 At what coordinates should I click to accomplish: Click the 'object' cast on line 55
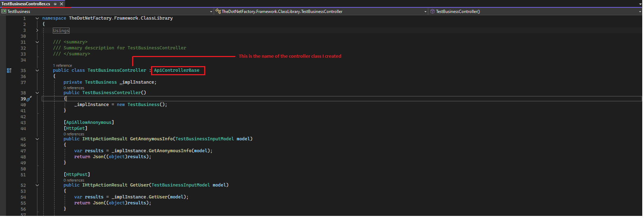[117, 203]
